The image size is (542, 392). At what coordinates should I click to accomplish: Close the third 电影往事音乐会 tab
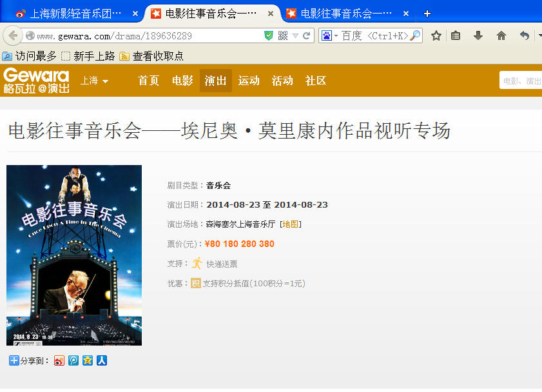tap(406, 14)
